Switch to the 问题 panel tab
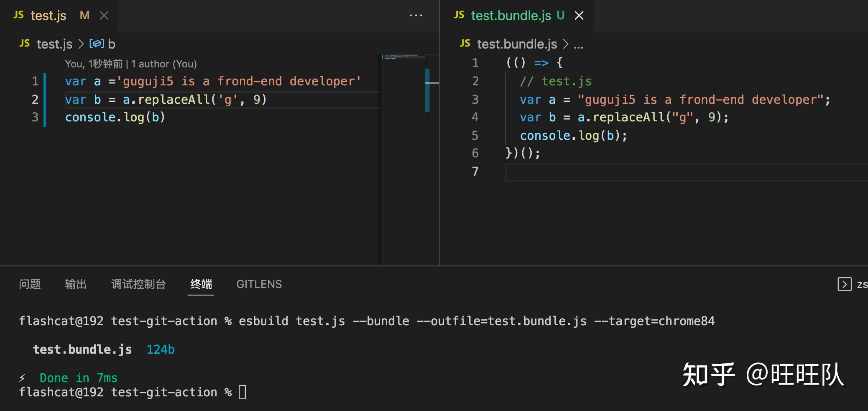Screen dimensions: 868x411 coord(30,284)
